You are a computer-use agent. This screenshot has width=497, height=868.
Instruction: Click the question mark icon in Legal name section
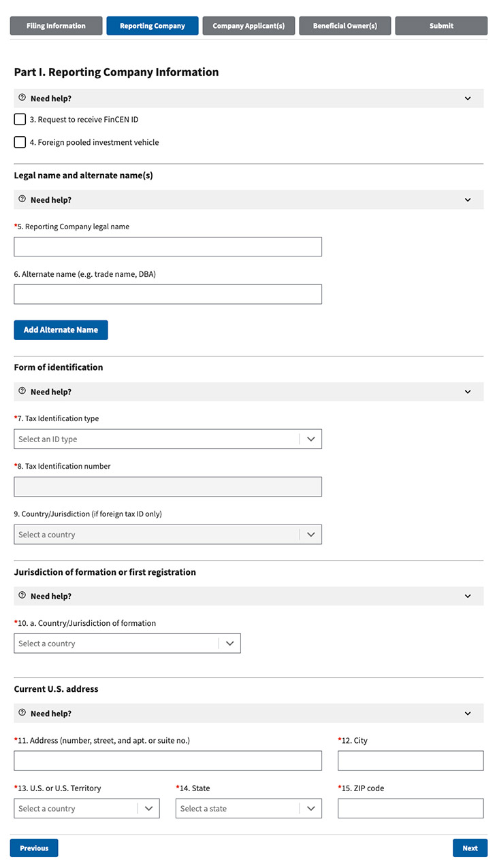[20, 199]
